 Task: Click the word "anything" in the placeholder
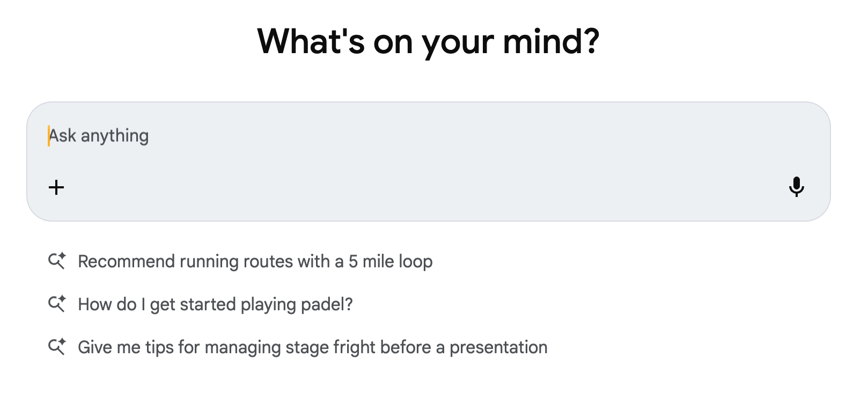[114, 136]
